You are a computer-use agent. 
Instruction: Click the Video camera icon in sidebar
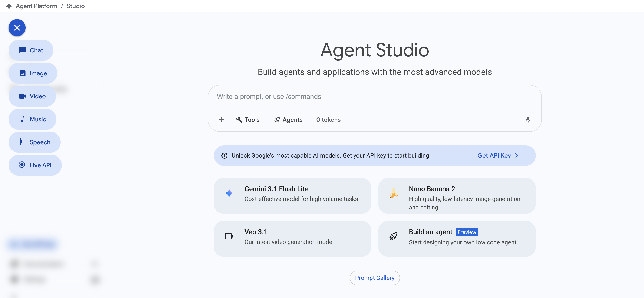[x=23, y=96]
